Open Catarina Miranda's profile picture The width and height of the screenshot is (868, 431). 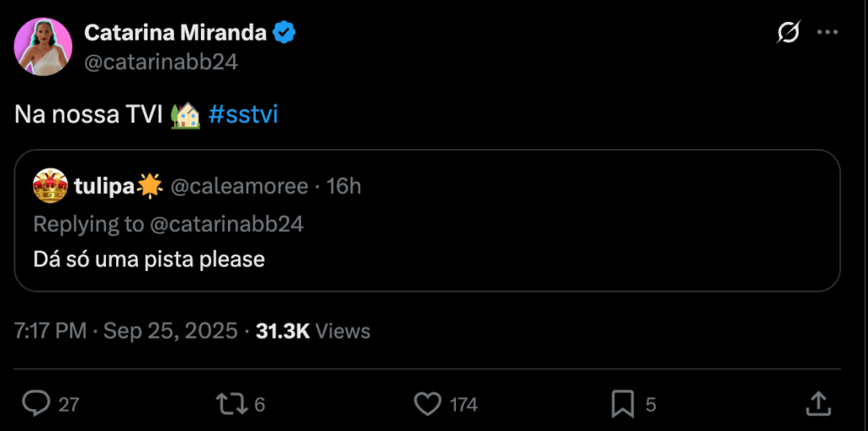[x=42, y=47]
